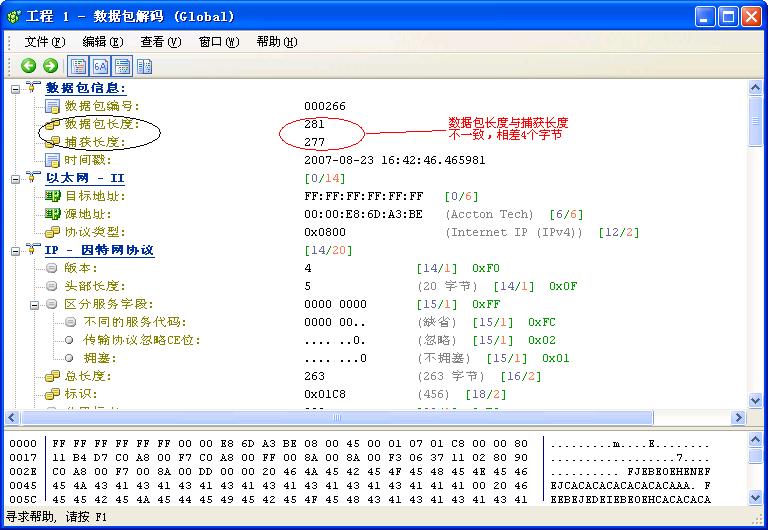Click the source address 00:00:E8:6D:A3:BE
The image size is (768, 530).
pos(363,214)
